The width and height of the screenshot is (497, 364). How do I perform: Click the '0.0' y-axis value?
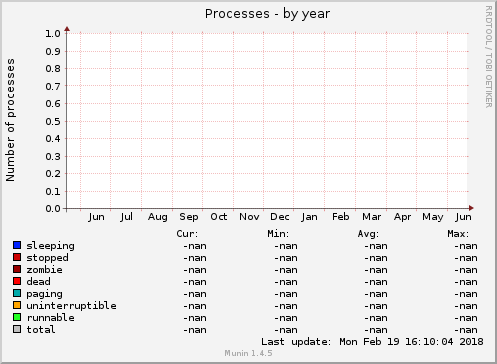click(x=53, y=209)
